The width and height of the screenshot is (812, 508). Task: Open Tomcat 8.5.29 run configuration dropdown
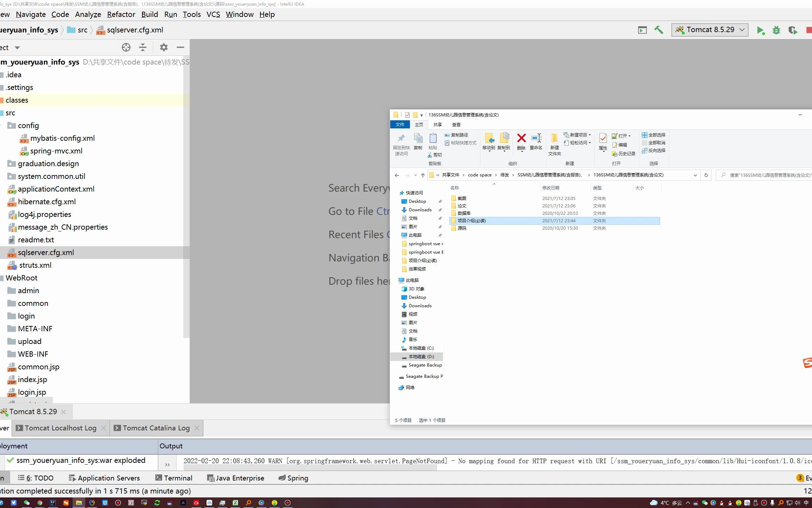coord(710,30)
